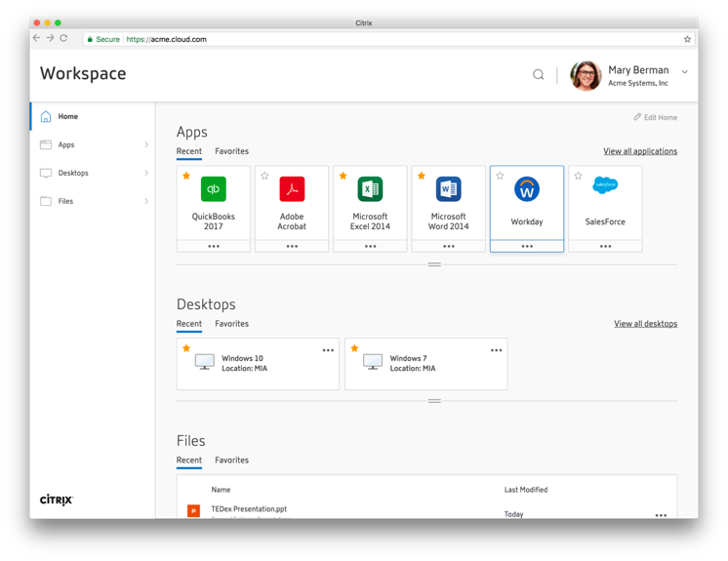Click the Edit Home button
This screenshot has width=728, height=561.
pos(655,117)
